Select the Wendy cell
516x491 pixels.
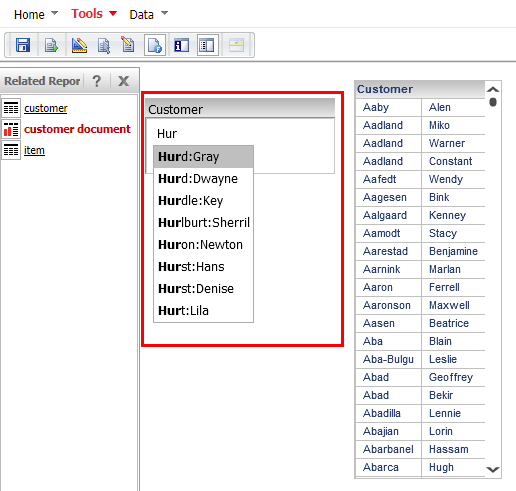coord(453,179)
